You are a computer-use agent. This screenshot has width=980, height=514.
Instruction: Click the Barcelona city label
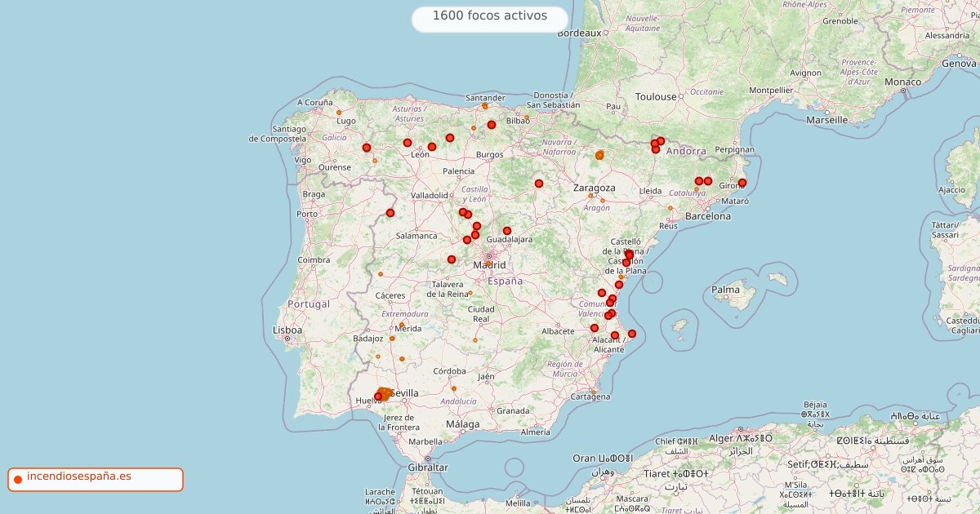coord(708,216)
